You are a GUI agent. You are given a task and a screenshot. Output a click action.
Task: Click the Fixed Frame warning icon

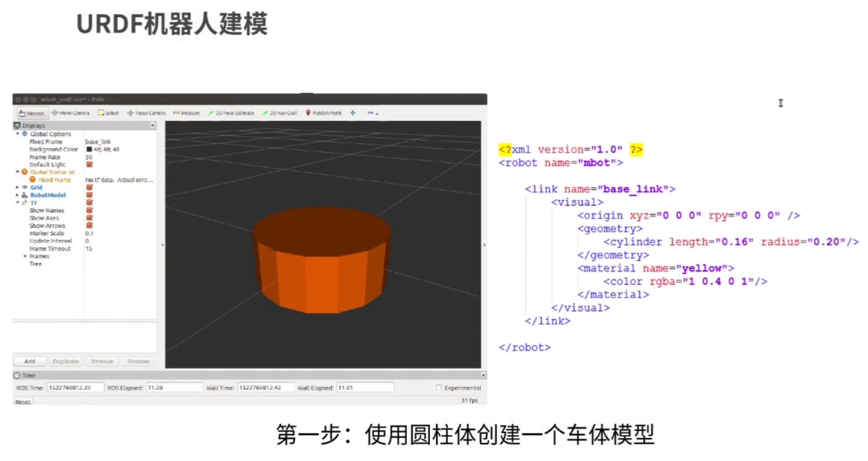coord(33,180)
